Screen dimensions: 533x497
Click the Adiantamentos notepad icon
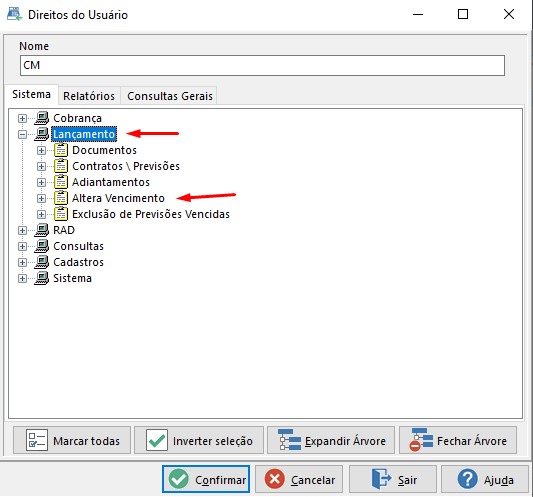(x=61, y=182)
